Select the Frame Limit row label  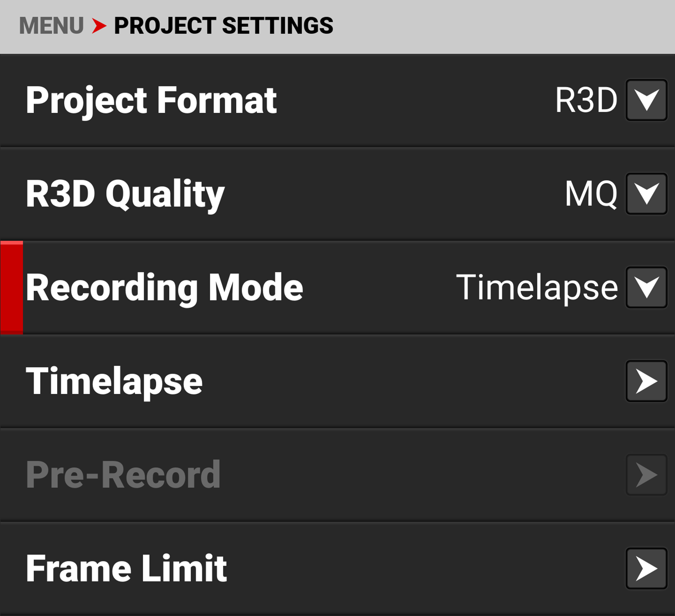tap(126, 568)
